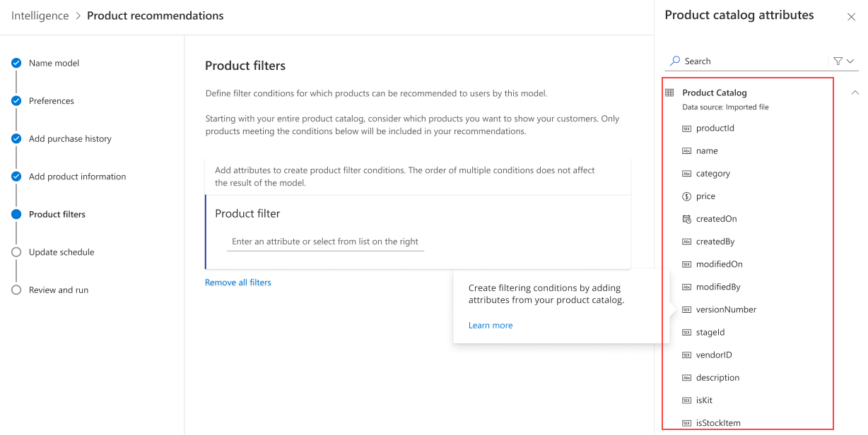
Task: Open the Learn more link in the tooltip
Action: (x=490, y=325)
